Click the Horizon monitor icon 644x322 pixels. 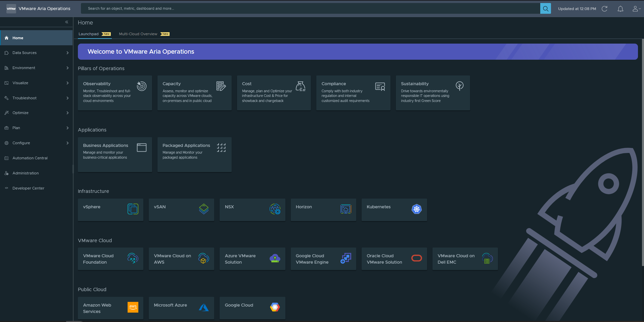[346, 209]
